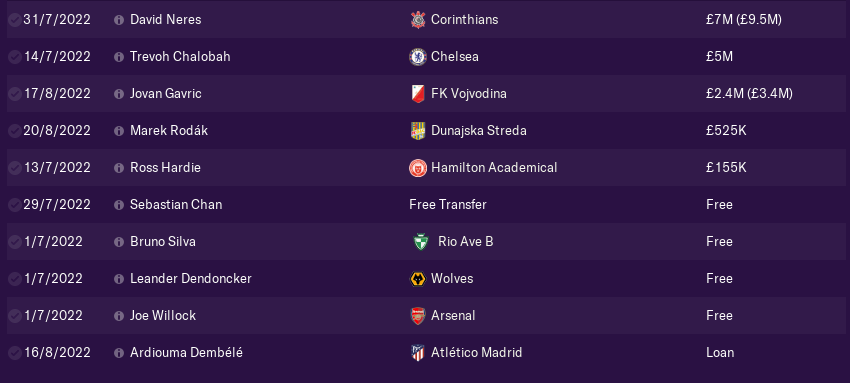Click the Wolves club logo
The height and width of the screenshot is (383, 850).
pyautogui.click(x=418, y=279)
